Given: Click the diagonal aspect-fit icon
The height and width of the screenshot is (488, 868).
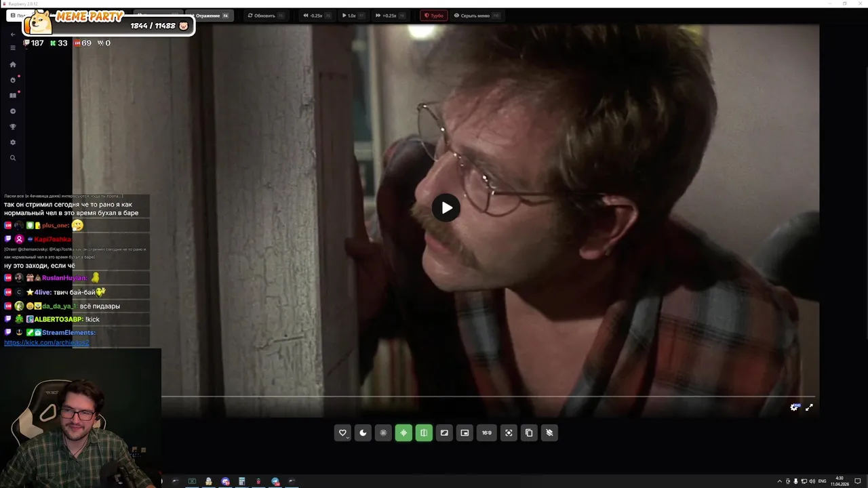Looking at the screenshot, I should pos(444,432).
